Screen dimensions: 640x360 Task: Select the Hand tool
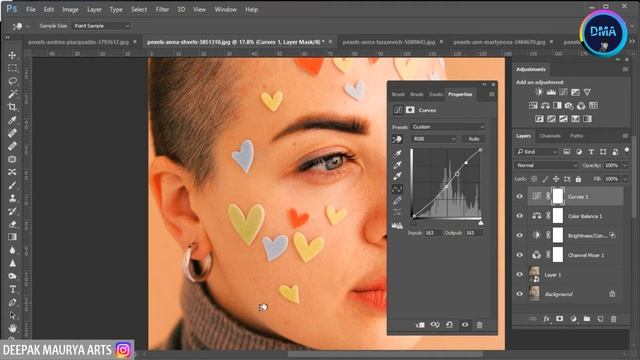point(12,328)
